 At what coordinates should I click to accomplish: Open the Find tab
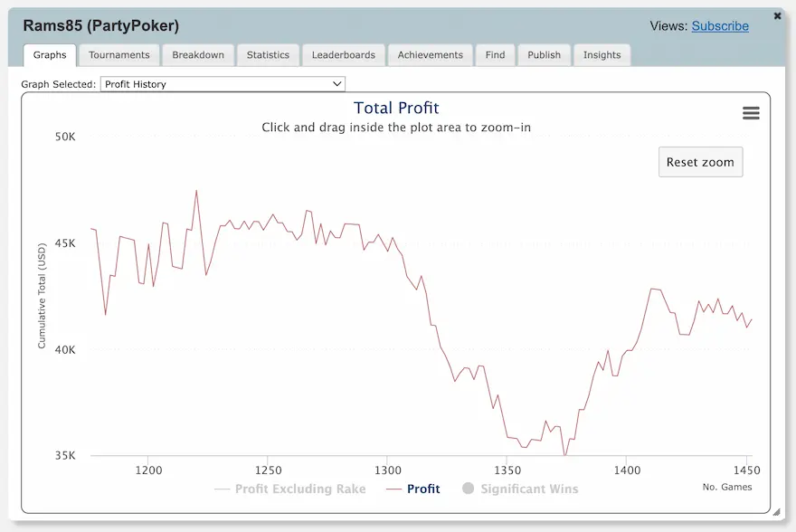click(x=495, y=55)
